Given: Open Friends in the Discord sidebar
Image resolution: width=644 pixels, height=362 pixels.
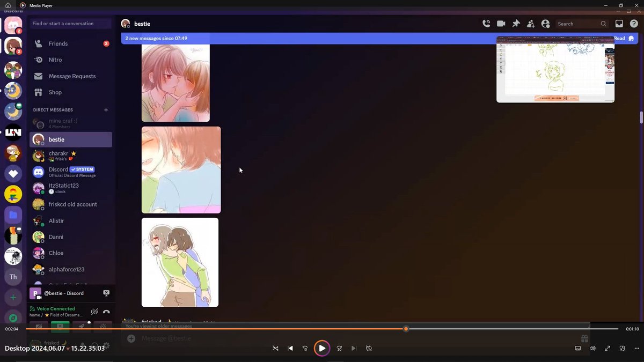Looking at the screenshot, I should click(x=71, y=43).
